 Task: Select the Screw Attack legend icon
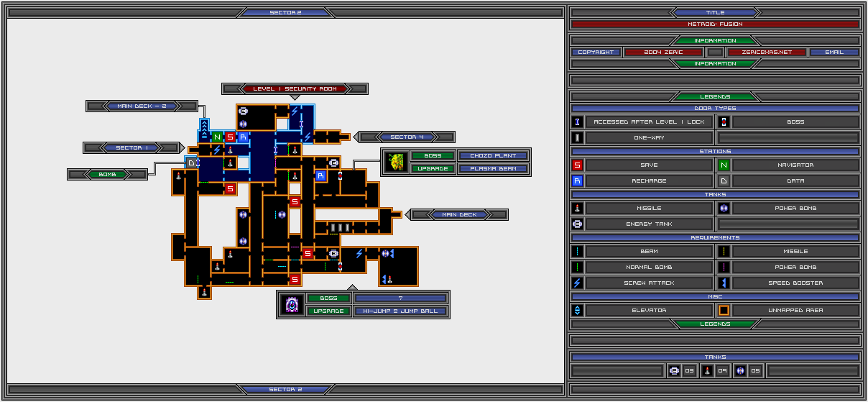click(577, 283)
